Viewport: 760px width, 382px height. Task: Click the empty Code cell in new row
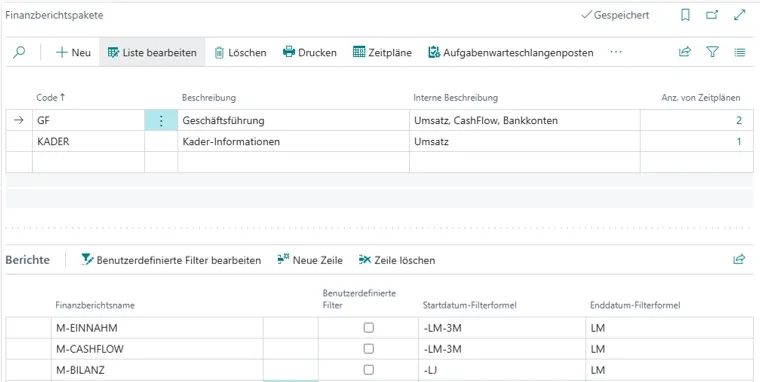tap(88, 162)
